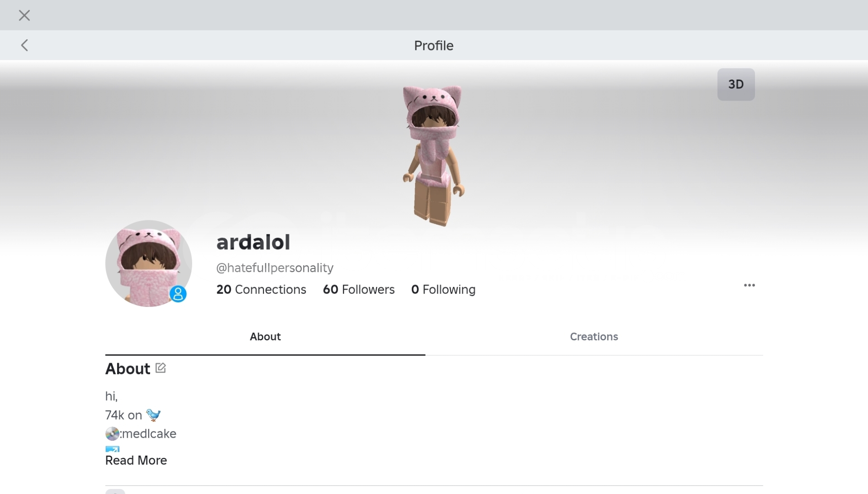View the 60 Followers list
868x494 pixels.
click(x=359, y=290)
